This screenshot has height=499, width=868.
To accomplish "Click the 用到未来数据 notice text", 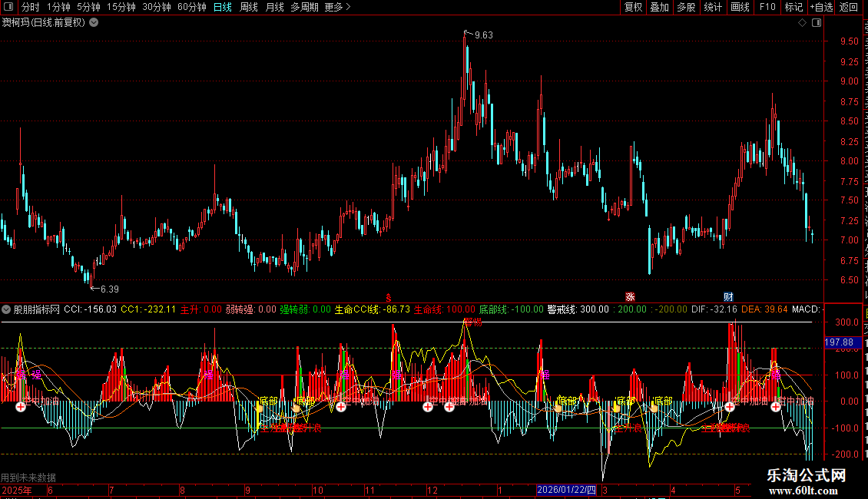I will point(28,478).
